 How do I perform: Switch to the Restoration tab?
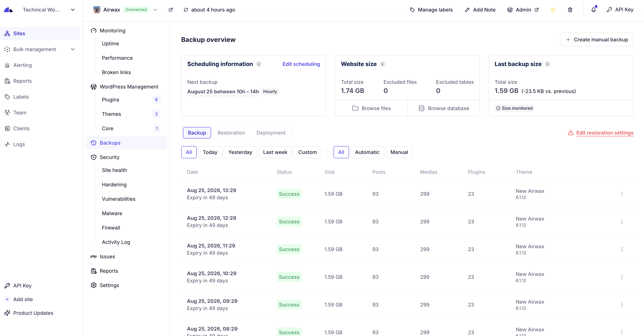[x=231, y=133]
